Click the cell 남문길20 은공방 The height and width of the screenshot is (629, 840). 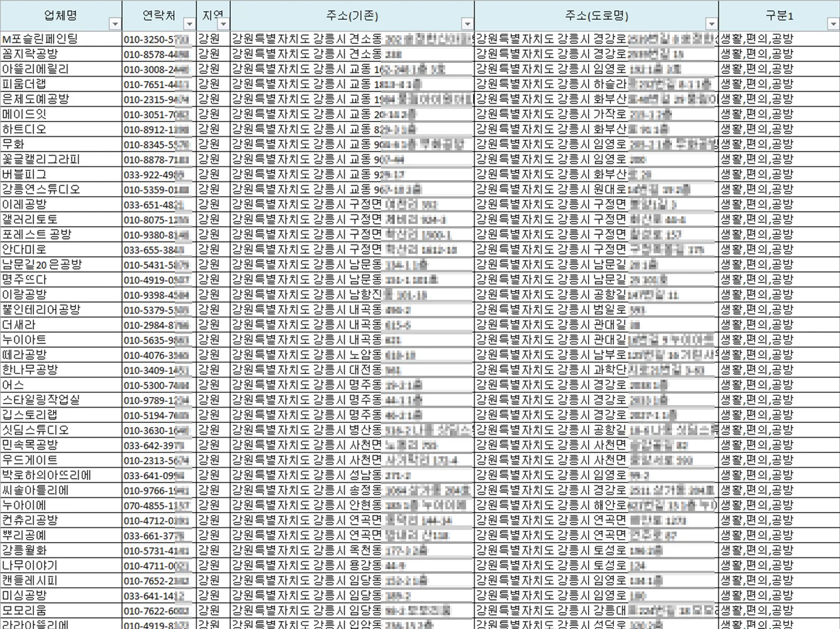click(61, 264)
